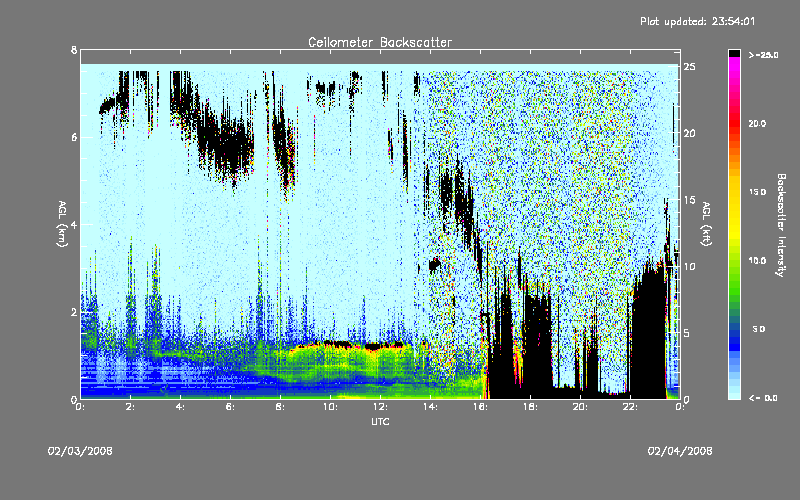The height and width of the screenshot is (500, 800).
Task: Click the '10' kft tick label
Action: pyautogui.click(x=689, y=267)
